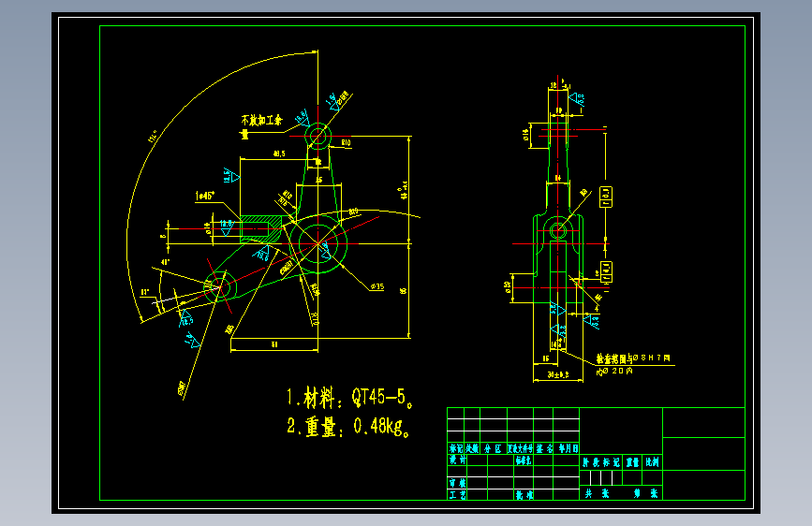This screenshot has width=812, height=526.
Task: Click the "共 张" sheet count text
Action: click(x=598, y=494)
